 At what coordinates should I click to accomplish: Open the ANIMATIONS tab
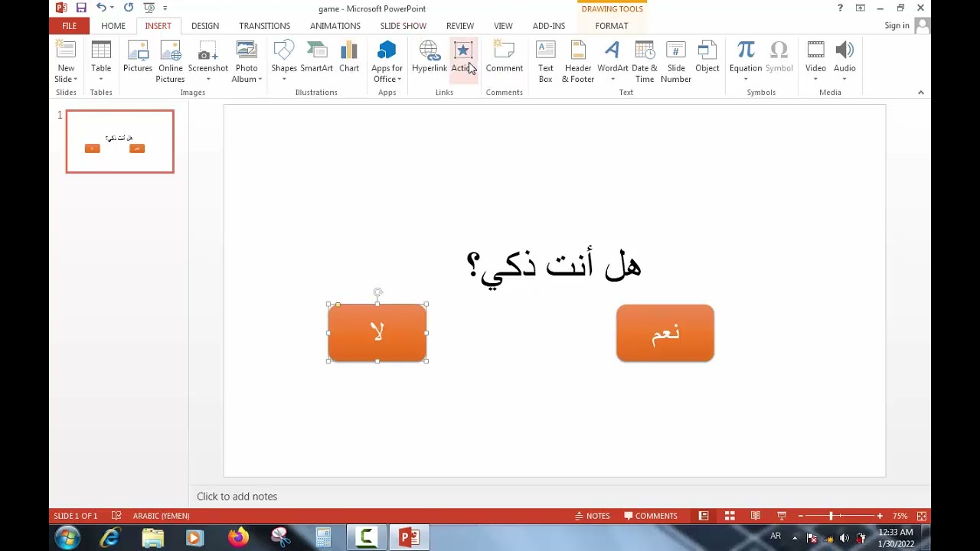pos(335,26)
